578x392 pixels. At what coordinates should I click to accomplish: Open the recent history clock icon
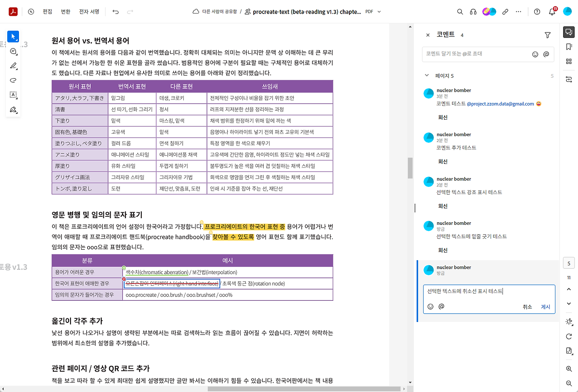31,12
